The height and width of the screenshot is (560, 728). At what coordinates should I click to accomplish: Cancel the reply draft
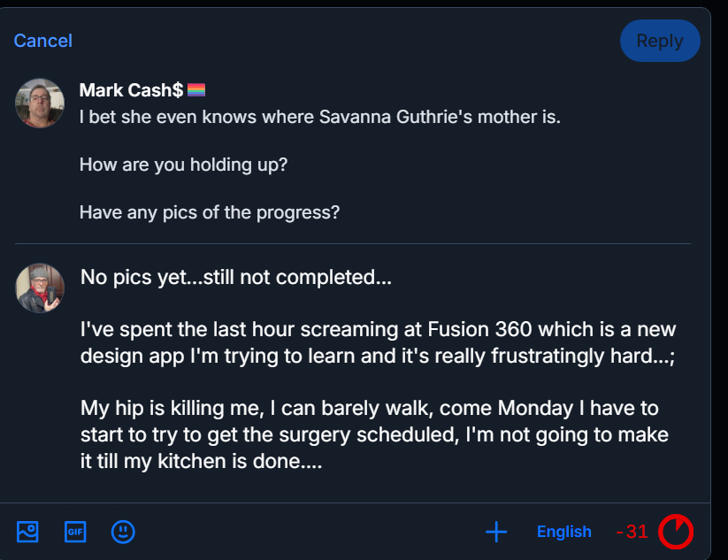(x=43, y=41)
